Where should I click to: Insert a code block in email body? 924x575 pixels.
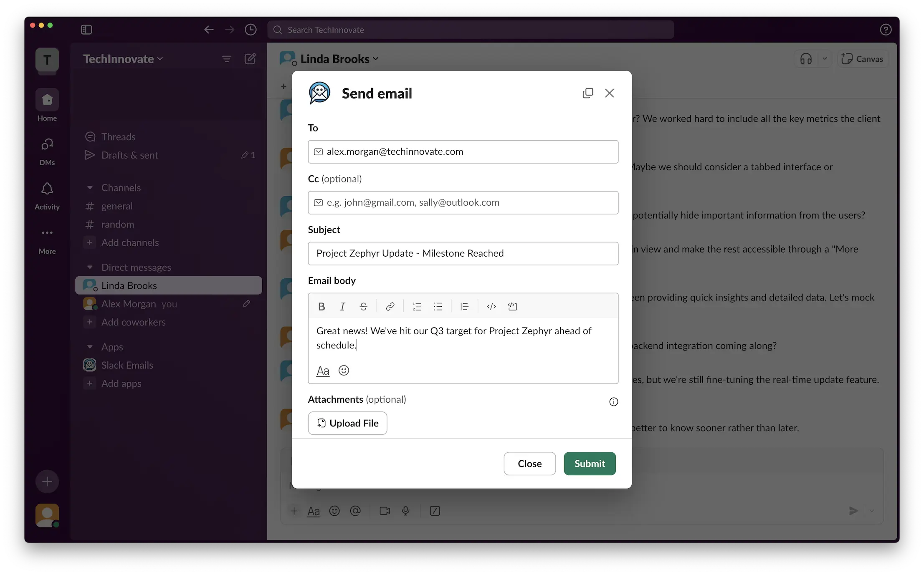(x=512, y=307)
